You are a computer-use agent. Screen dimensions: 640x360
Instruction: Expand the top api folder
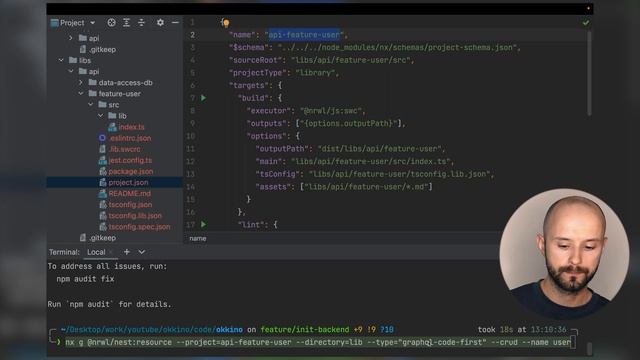pyautogui.click(x=71, y=38)
